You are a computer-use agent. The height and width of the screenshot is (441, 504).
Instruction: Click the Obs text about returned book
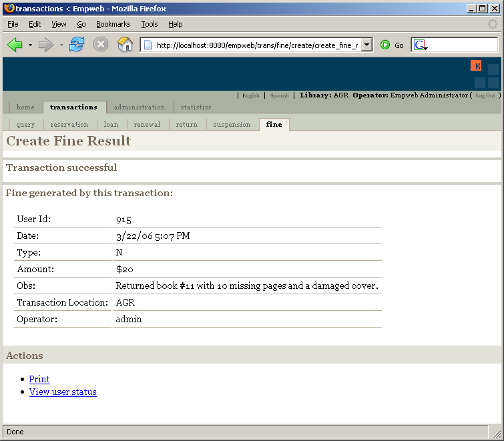[247, 286]
